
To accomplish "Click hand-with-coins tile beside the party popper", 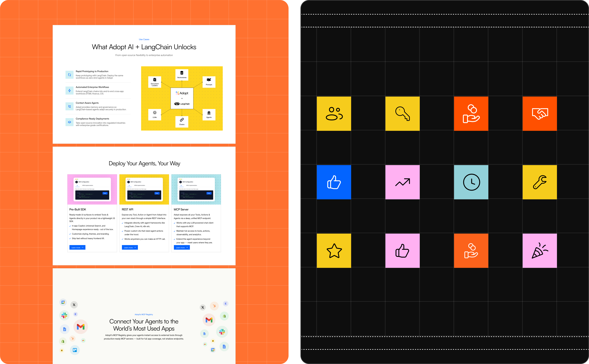I will [x=471, y=251].
